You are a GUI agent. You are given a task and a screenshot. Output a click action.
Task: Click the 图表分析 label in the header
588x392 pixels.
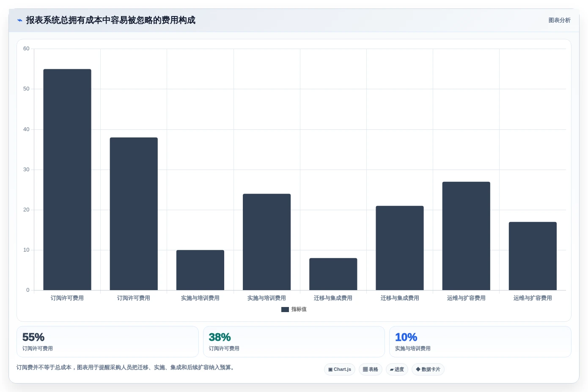559,20
